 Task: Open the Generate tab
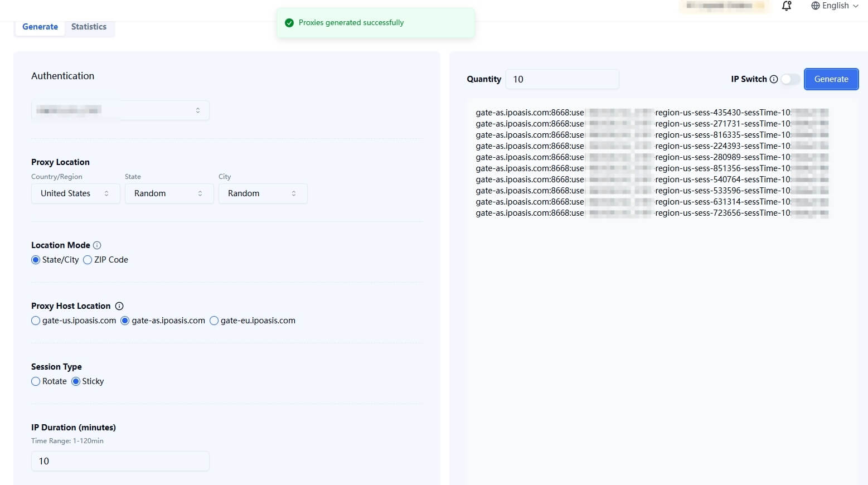(40, 27)
